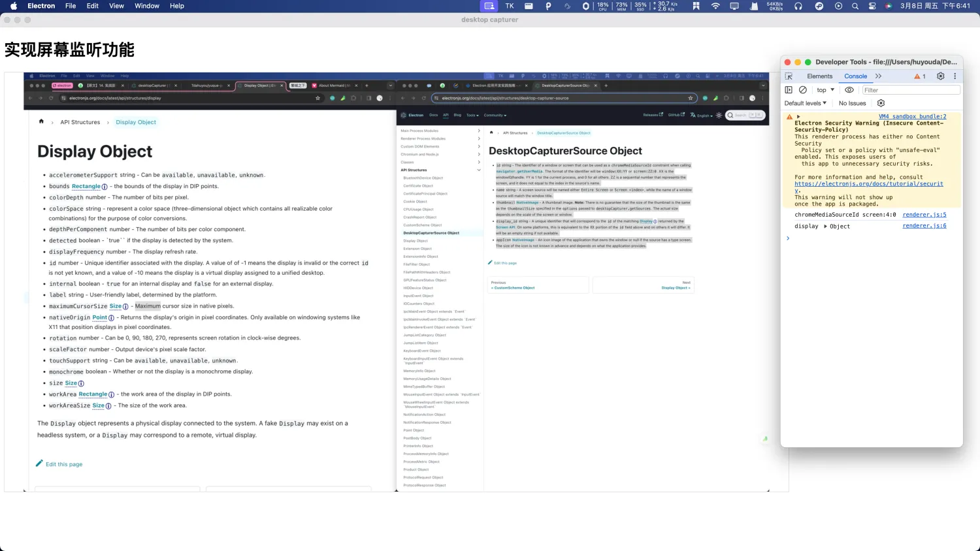This screenshot has height=551, width=980.
Task: Activate the inspect element picker in DevTools
Action: point(789,76)
